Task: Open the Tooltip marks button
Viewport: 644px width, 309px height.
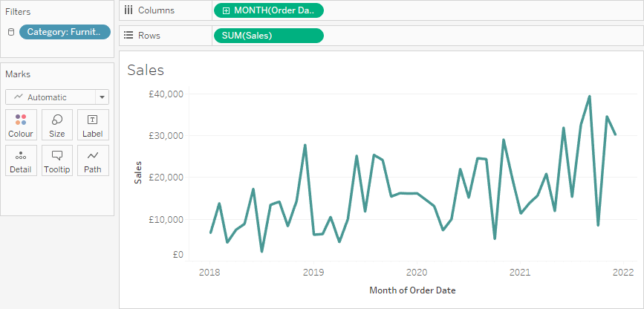Action: tap(57, 160)
